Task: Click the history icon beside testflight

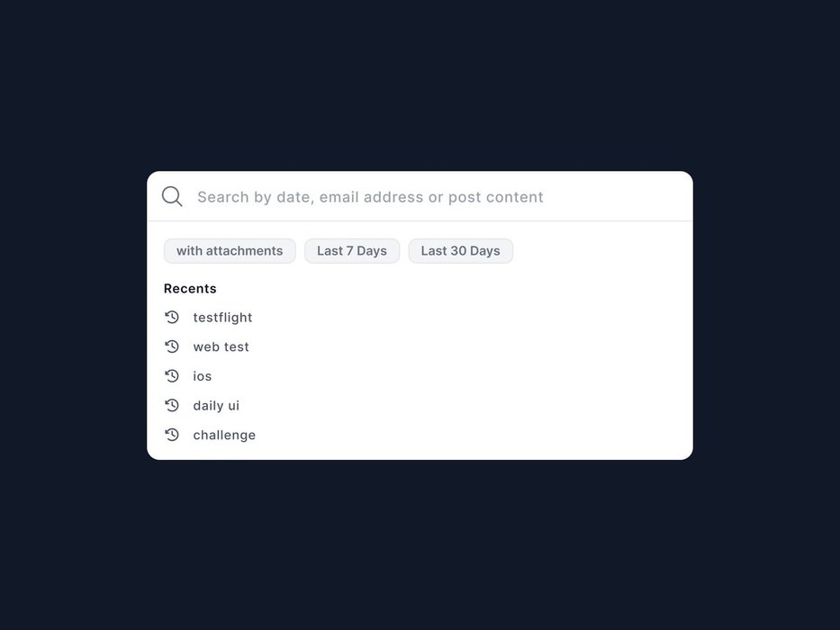Action: pos(172,318)
